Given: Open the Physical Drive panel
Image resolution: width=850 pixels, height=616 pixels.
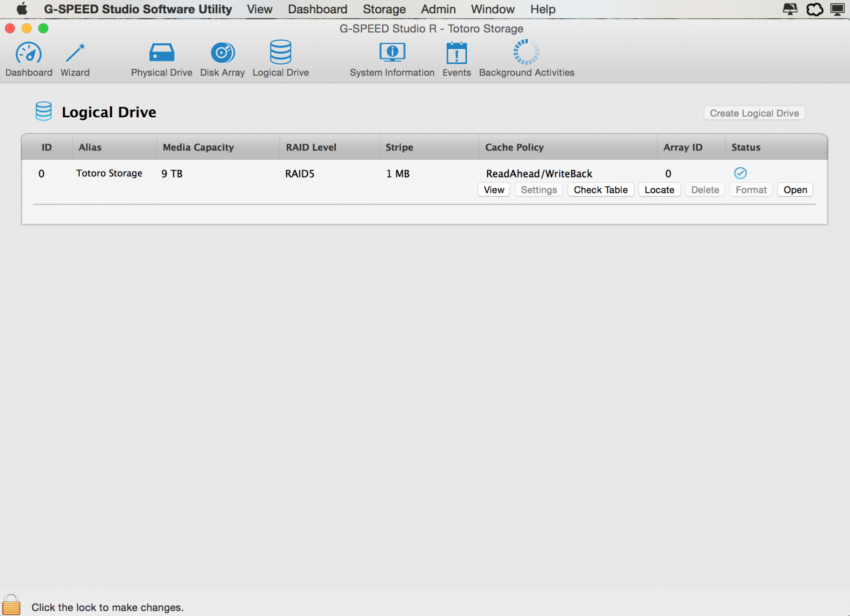Looking at the screenshot, I should [162, 54].
